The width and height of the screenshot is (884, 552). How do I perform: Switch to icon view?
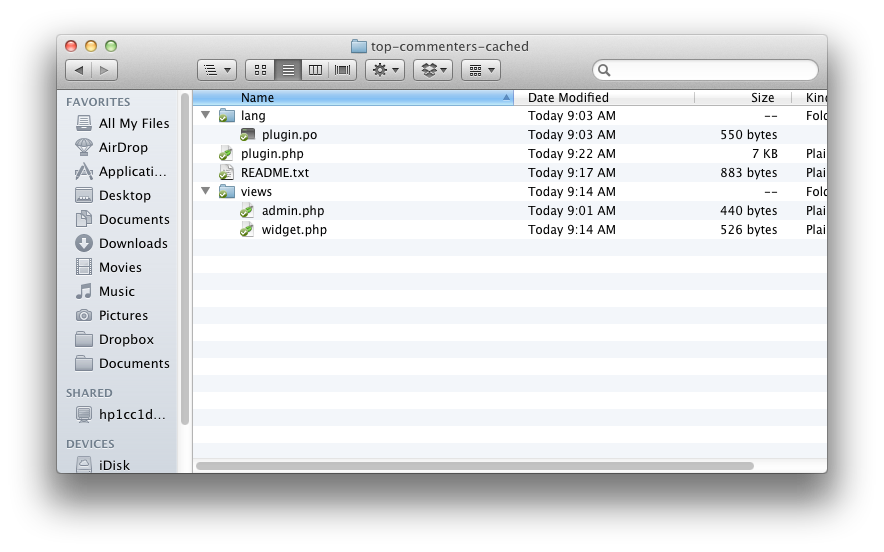click(260, 70)
